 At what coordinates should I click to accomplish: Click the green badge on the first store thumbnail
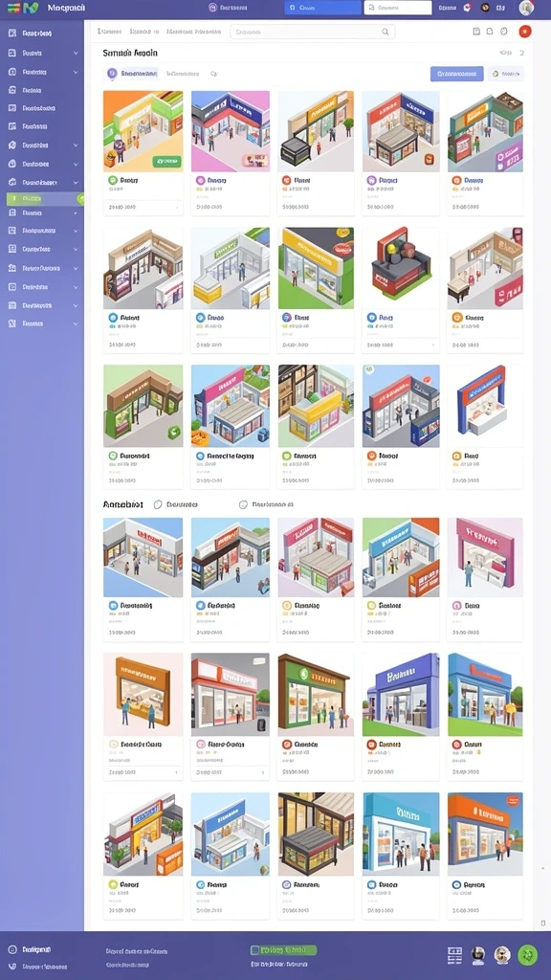(166, 163)
